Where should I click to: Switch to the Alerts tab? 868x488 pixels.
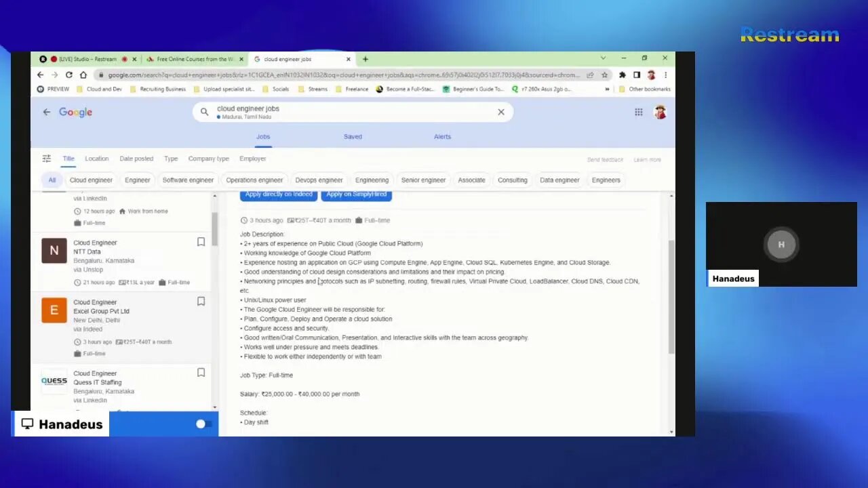[x=442, y=137]
